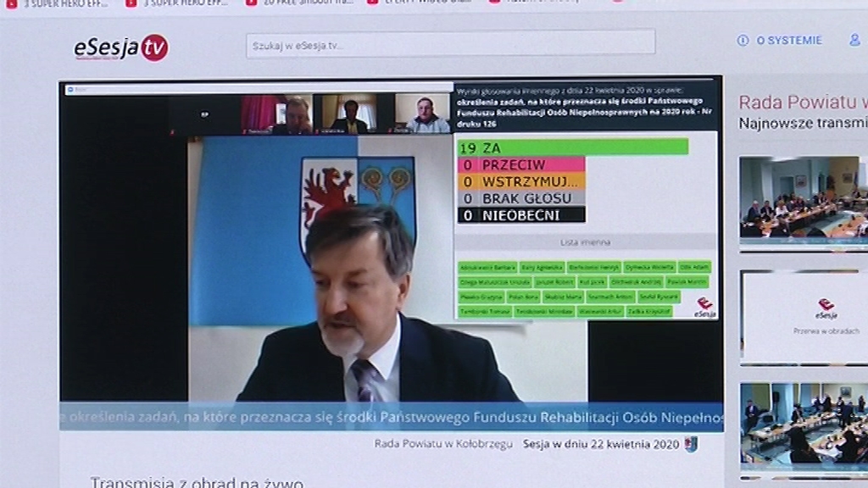Click the eSesja watermark in the voting panel
868x488 pixels.
[x=704, y=307]
